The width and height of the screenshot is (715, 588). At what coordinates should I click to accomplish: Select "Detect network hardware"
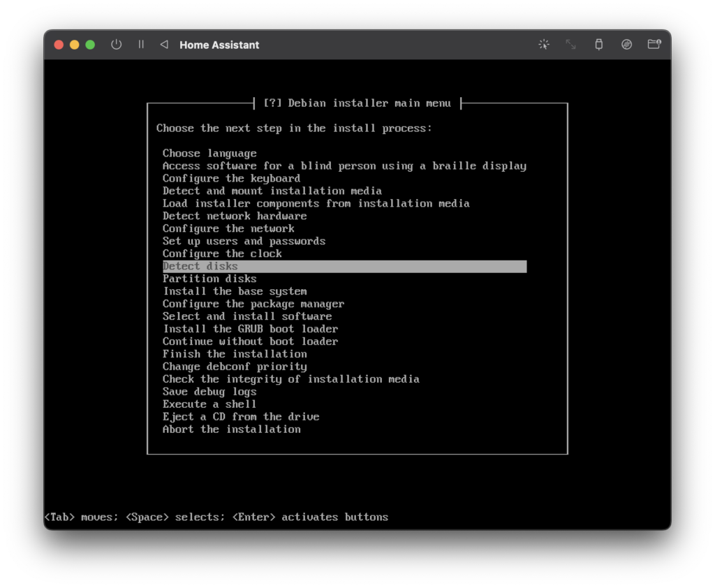(x=345, y=216)
